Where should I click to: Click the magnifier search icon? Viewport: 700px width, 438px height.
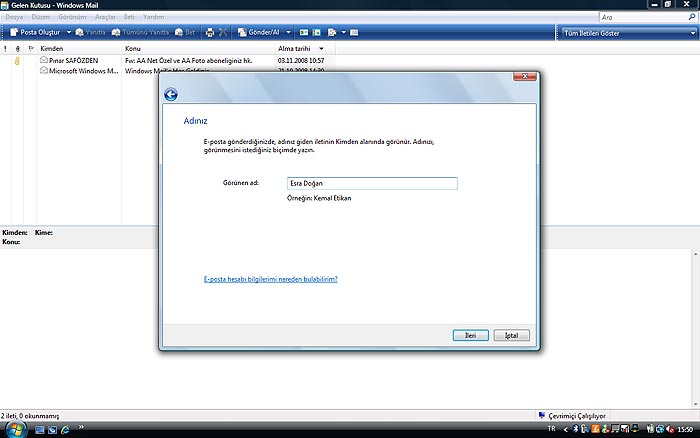coord(692,17)
